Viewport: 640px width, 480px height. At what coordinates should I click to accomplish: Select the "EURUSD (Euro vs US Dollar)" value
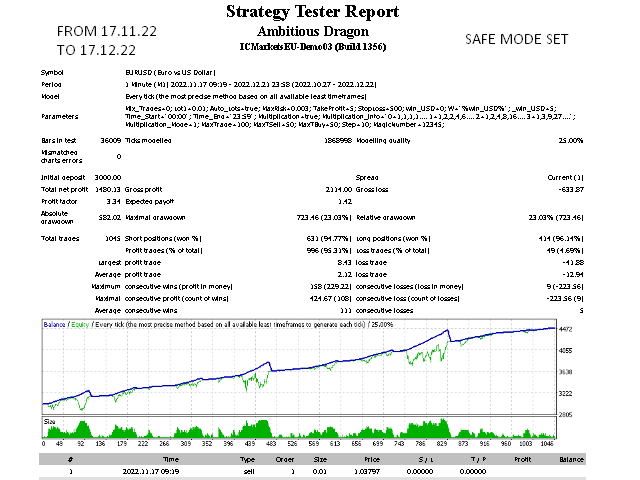pos(170,73)
